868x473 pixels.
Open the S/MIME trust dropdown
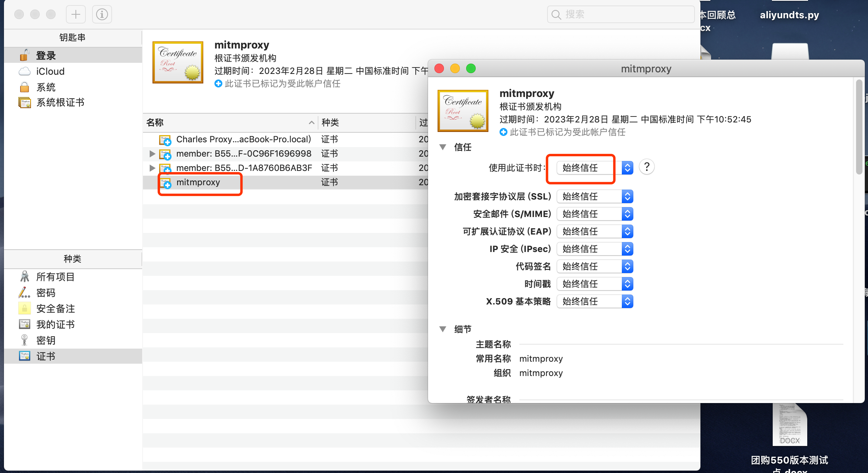(595, 214)
